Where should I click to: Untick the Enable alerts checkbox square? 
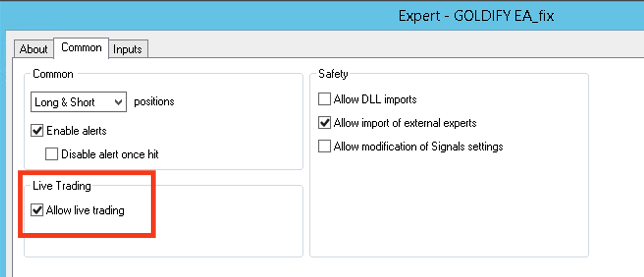(x=37, y=131)
